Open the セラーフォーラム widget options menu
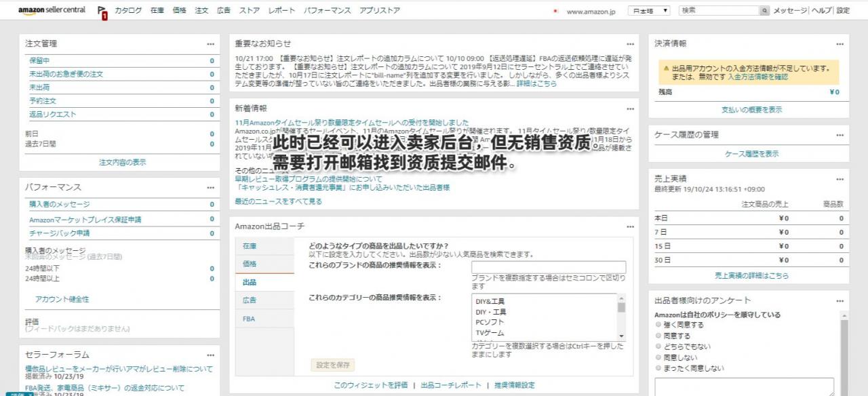Image resolution: width=868 pixels, height=396 pixels. [211, 355]
